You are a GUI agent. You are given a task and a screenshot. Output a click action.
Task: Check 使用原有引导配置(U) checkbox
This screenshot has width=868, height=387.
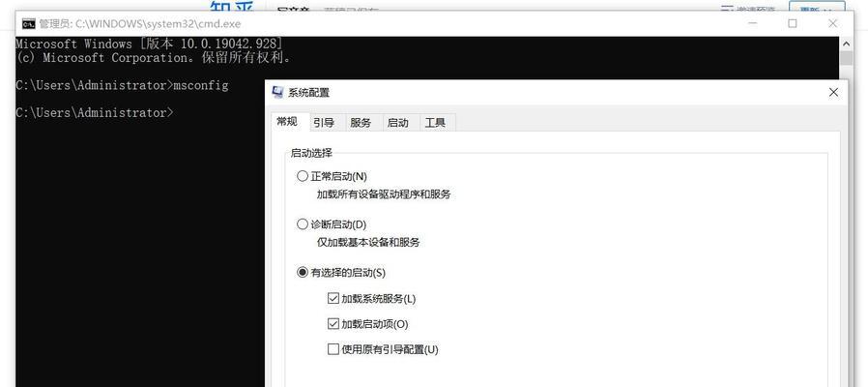(333, 349)
